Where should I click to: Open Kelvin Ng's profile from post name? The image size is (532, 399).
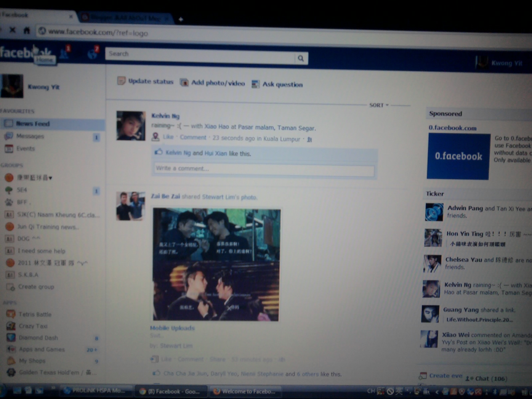tap(165, 116)
